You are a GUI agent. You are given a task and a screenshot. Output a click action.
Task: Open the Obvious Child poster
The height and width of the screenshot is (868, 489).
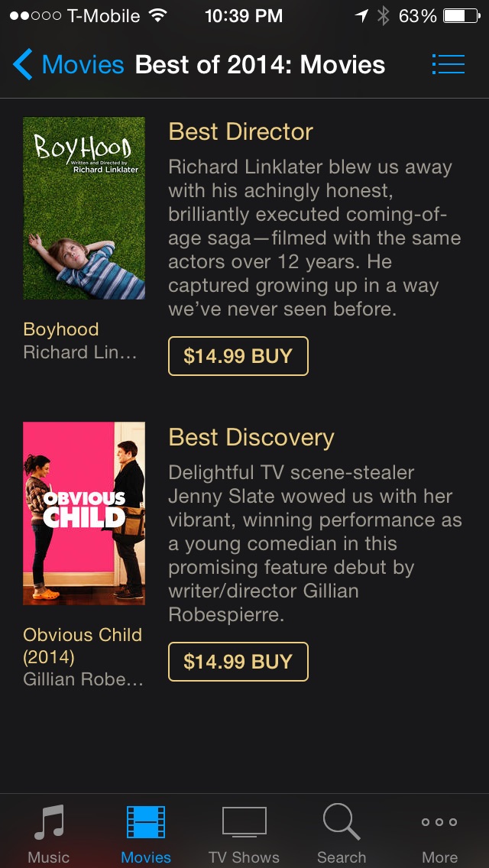point(84,513)
